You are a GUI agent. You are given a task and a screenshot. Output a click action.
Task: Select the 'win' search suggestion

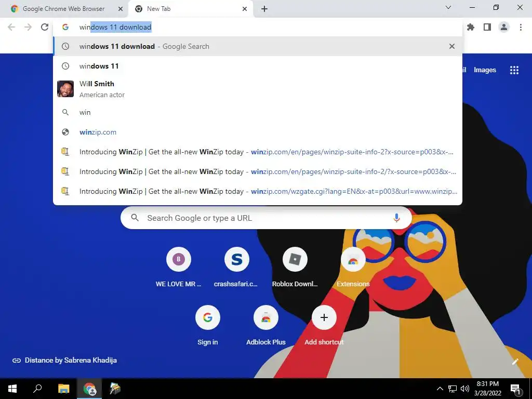(x=258, y=112)
